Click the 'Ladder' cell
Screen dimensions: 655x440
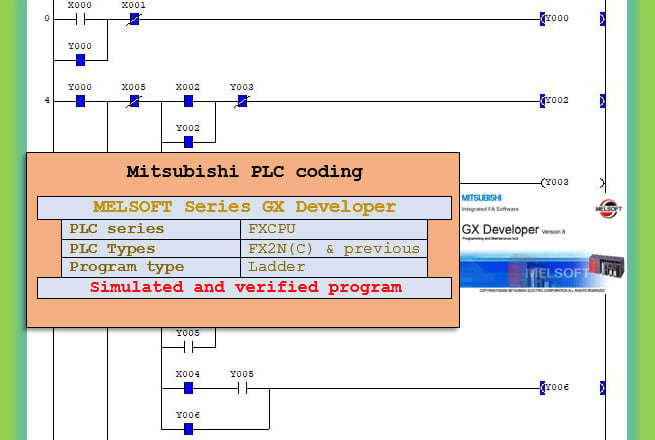pyautogui.click(x=334, y=267)
